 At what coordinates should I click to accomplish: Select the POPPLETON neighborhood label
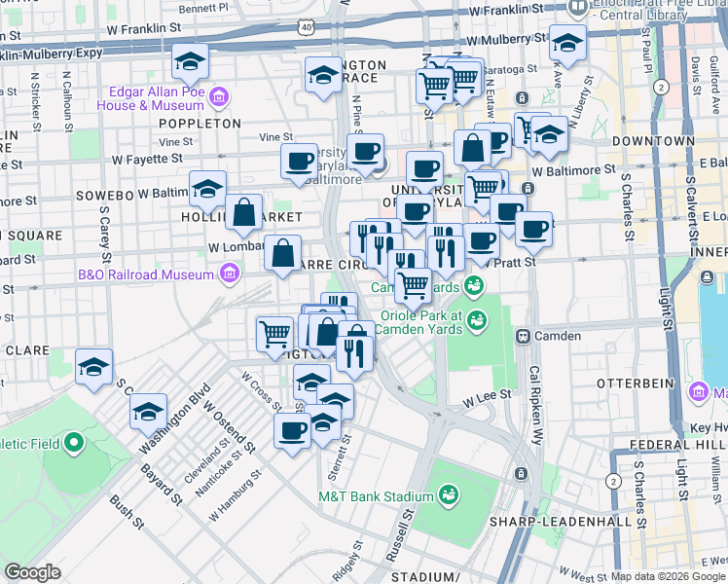point(200,124)
